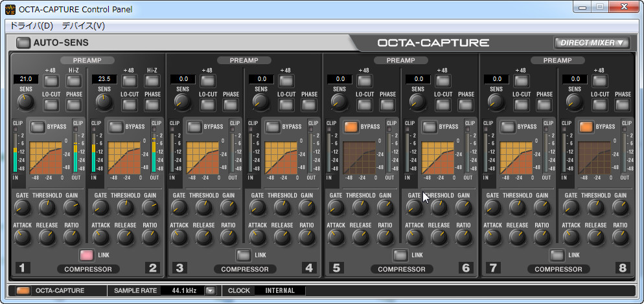This screenshot has height=304, width=644.
Task: Invert PHASE on channel 1
Action: tap(74, 104)
